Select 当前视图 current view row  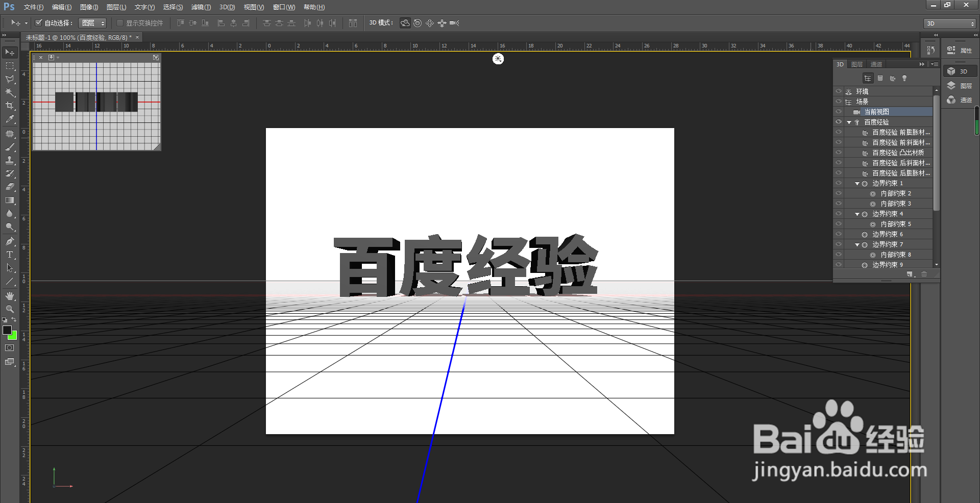[888, 112]
